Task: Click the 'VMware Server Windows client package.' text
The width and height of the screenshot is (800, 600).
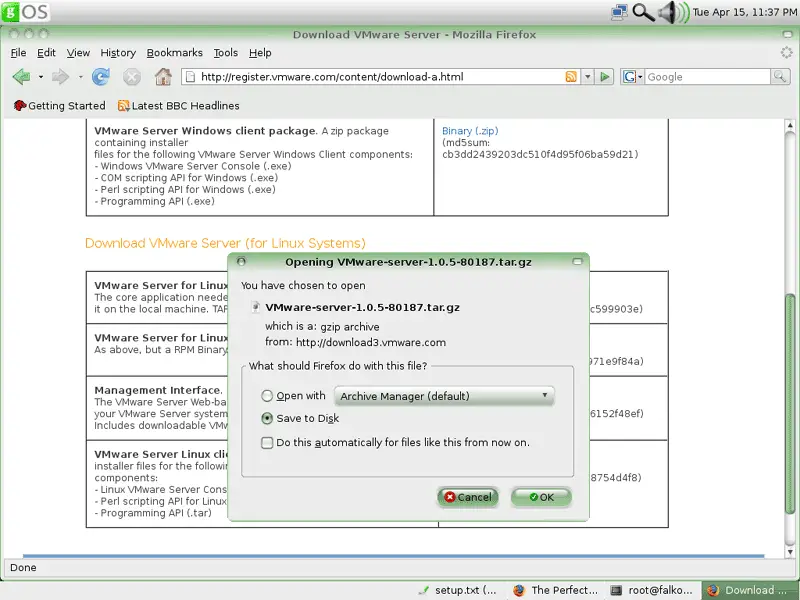Action: pos(206,131)
